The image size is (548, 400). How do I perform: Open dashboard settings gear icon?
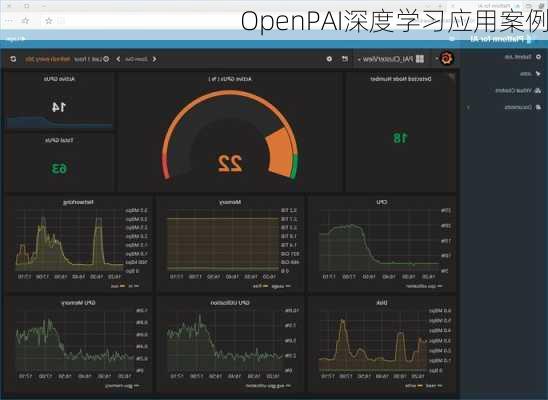pyautogui.click(x=329, y=59)
